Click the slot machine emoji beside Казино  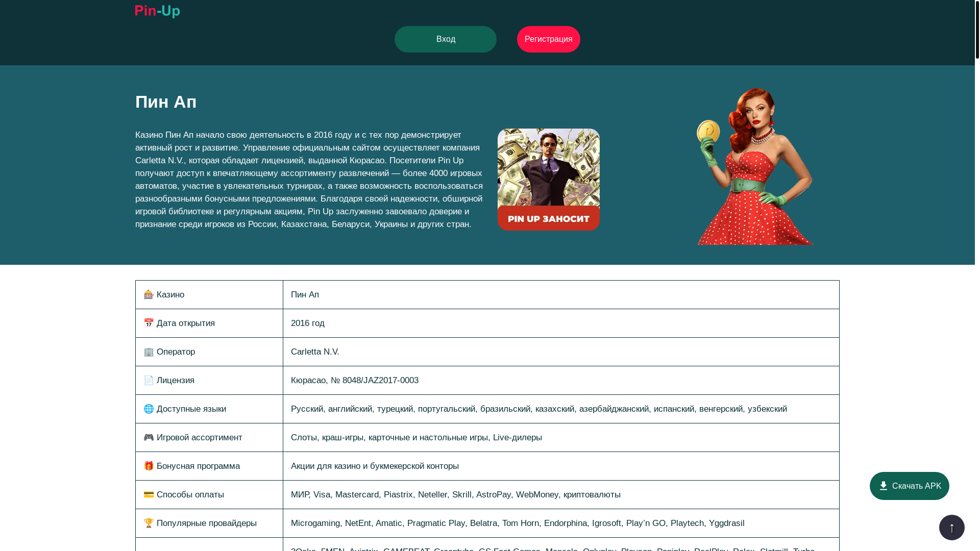149,294
